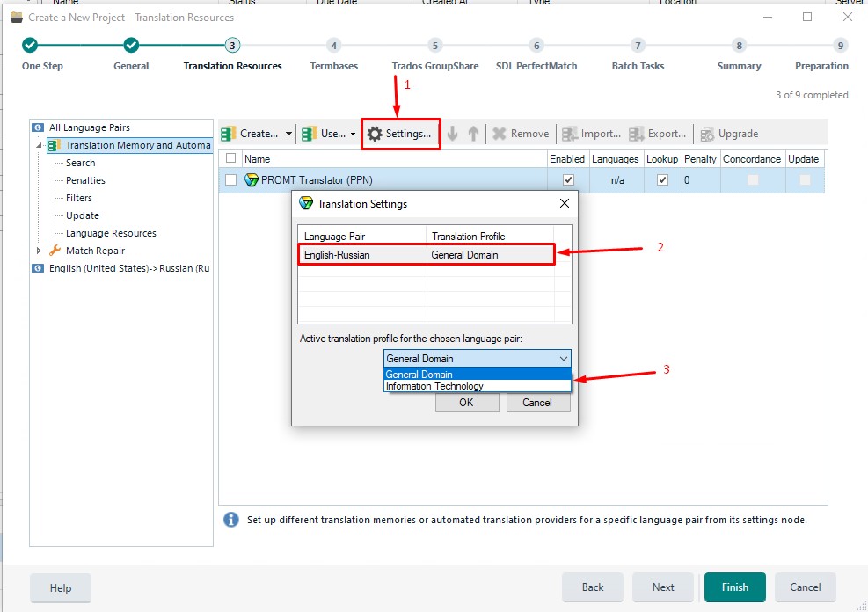Viewport: 868px width, 612px height.
Task: Expand the Match Repair tree node
Action: 38,251
